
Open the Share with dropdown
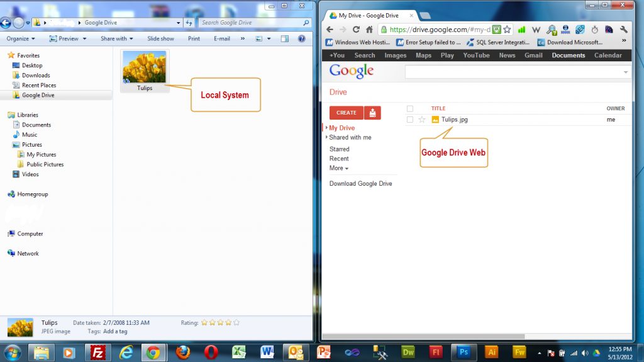117,38
